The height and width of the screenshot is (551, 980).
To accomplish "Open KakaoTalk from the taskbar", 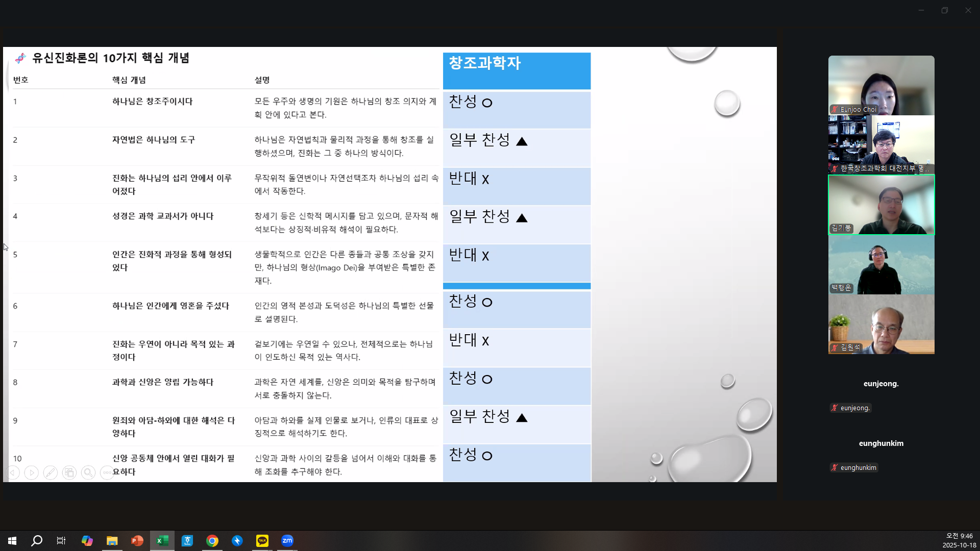I will 262,541.
